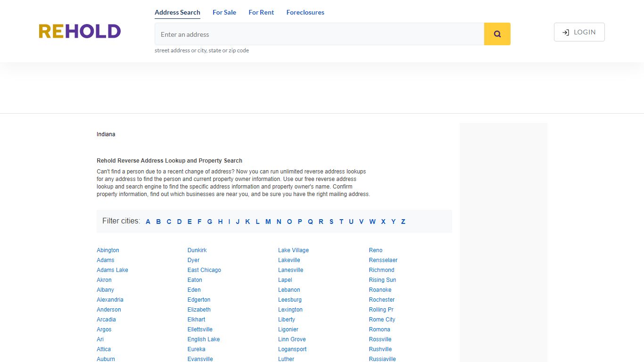Screen dimensions: 644x362
Task: Open the Dunkirk city link
Action: tap(197, 250)
